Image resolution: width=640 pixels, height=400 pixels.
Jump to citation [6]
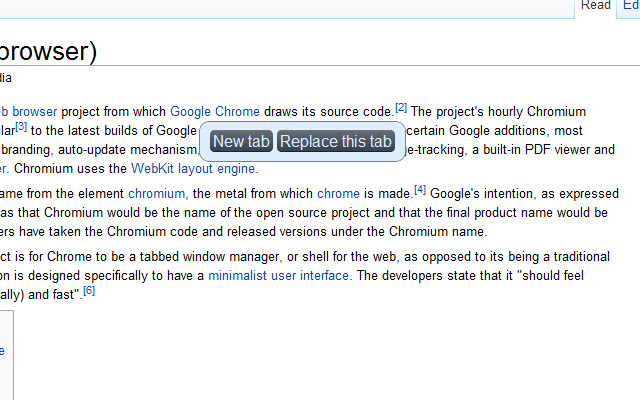point(89,291)
